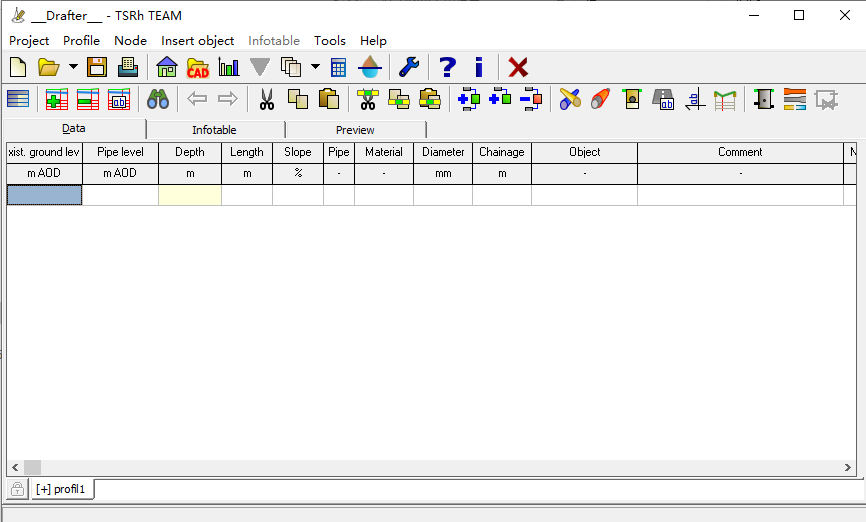Click the grey tank with green top icon
Image resolution: width=866 pixels, height=522 pixels.
coord(764,99)
